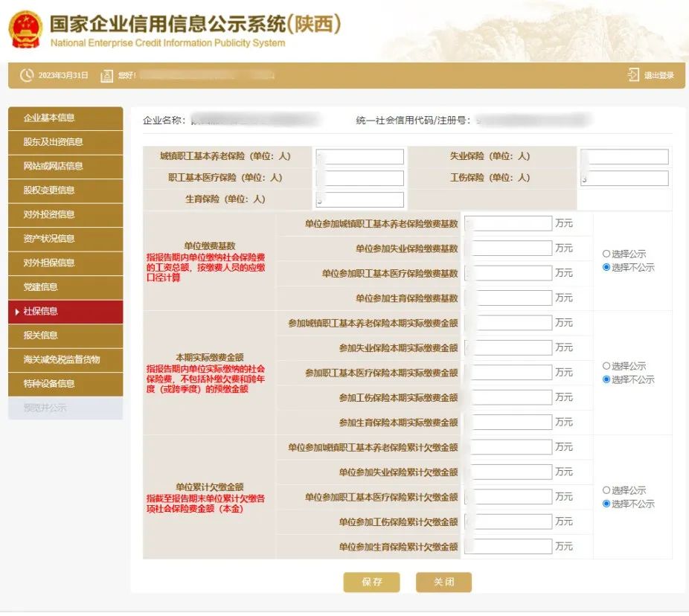
Task: Focus 单位参加职工基本医疗保险累计欠缴金额 field
Action: pos(508,496)
